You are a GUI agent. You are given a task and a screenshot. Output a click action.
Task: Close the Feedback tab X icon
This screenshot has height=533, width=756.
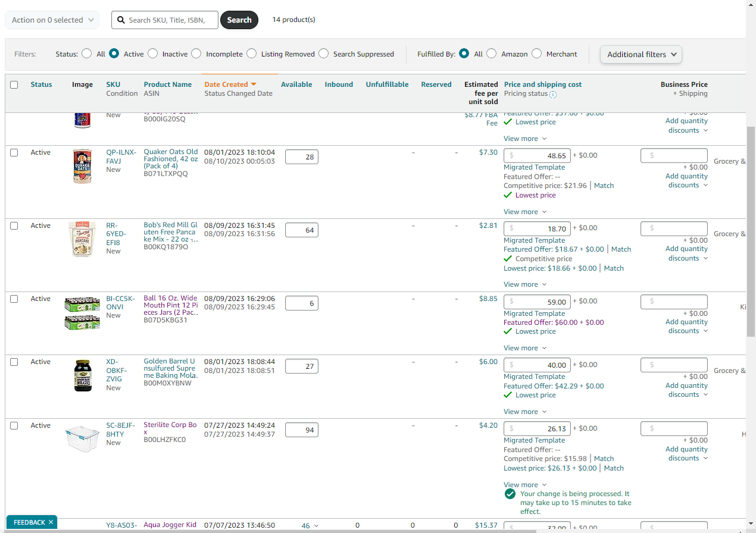(x=51, y=522)
